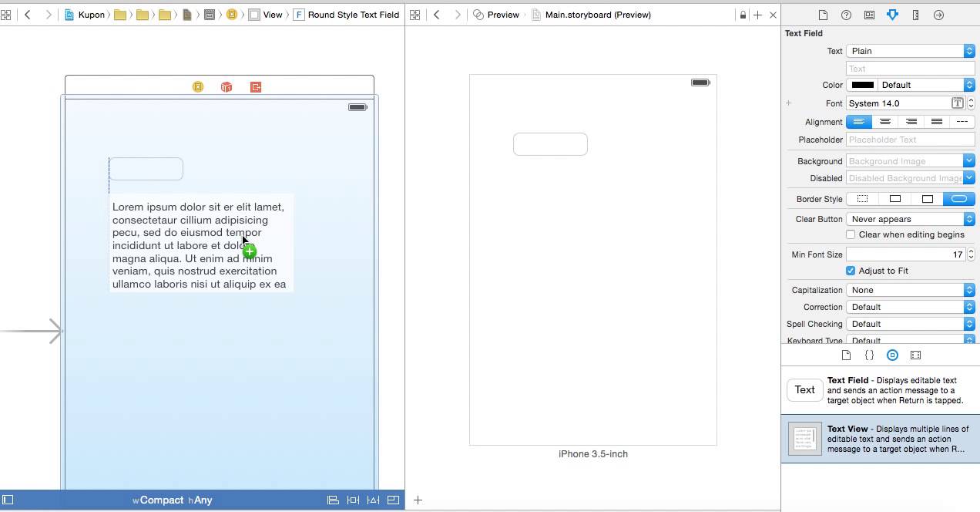Image resolution: width=980 pixels, height=512 pixels.
Task: Click the lock icon in preview bar
Action: tap(743, 15)
